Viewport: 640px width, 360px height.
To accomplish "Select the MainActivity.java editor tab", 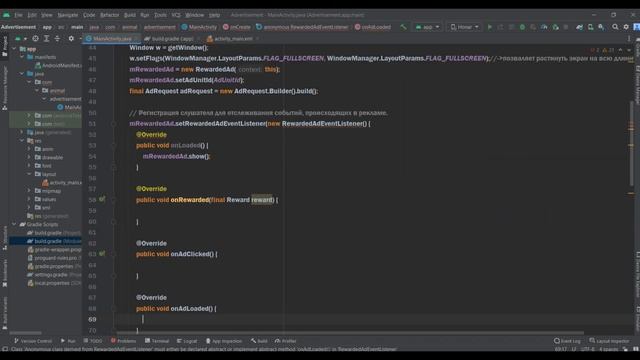I will [x=111, y=39].
